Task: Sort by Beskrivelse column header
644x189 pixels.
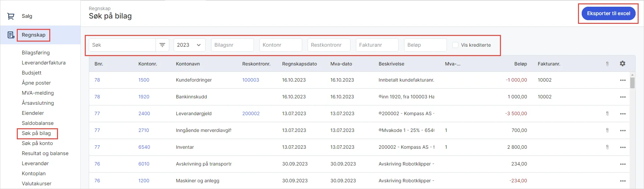Action: [x=391, y=64]
